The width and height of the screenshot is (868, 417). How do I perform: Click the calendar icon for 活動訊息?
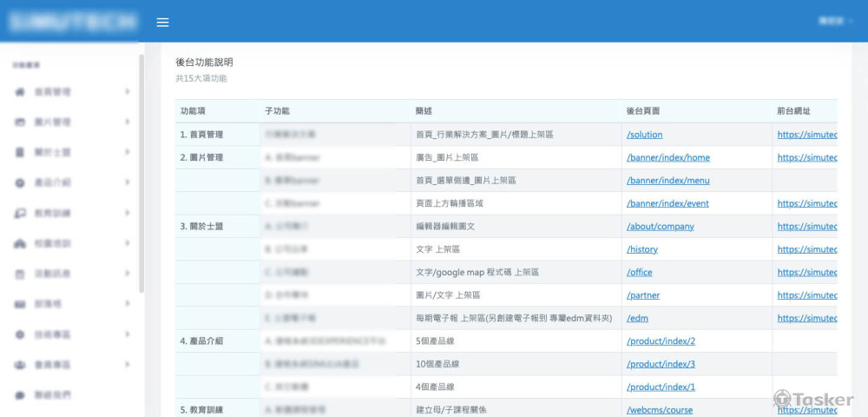20,275
